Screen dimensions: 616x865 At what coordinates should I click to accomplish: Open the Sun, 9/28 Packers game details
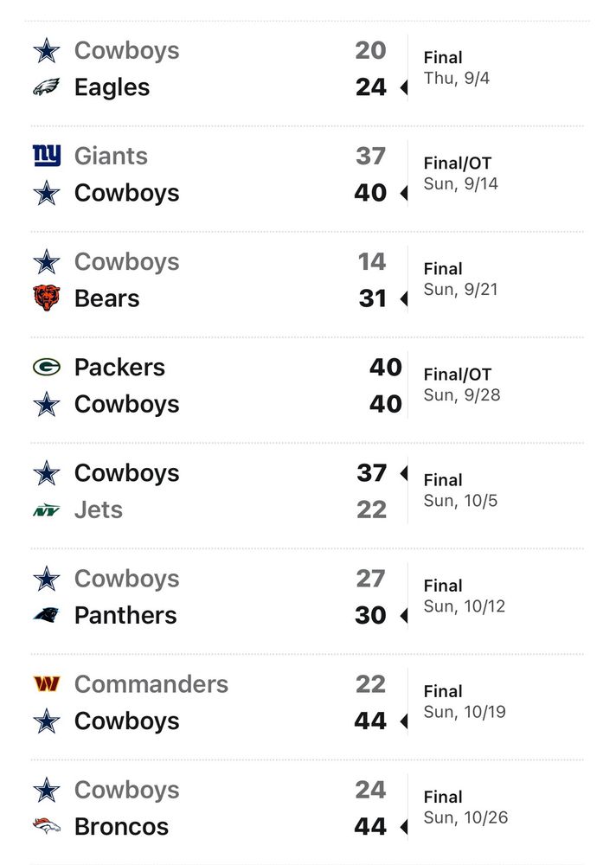click(x=307, y=385)
